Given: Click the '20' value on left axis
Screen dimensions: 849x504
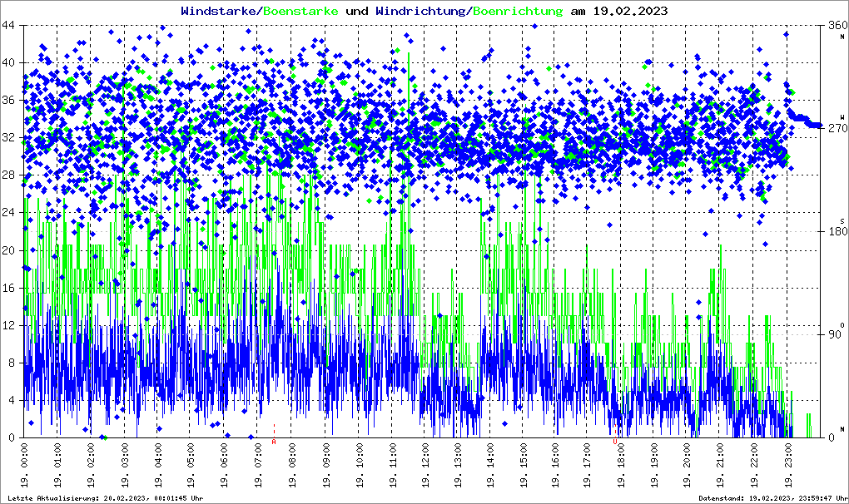Looking at the screenshot, I should pos(8,250).
